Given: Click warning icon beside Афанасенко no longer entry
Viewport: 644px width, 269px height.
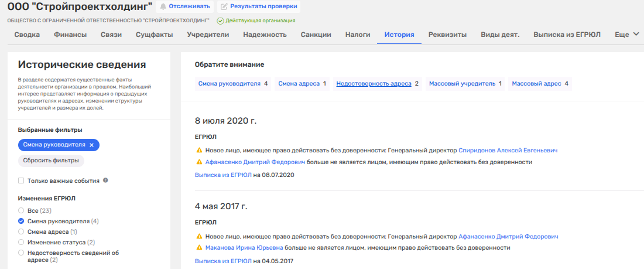Looking at the screenshot, I should coord(199,162).
